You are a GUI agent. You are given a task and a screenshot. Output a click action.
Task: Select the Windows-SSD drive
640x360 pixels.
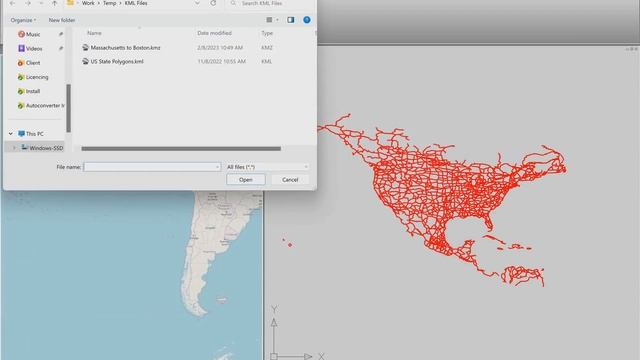click(x=42, y=148)
